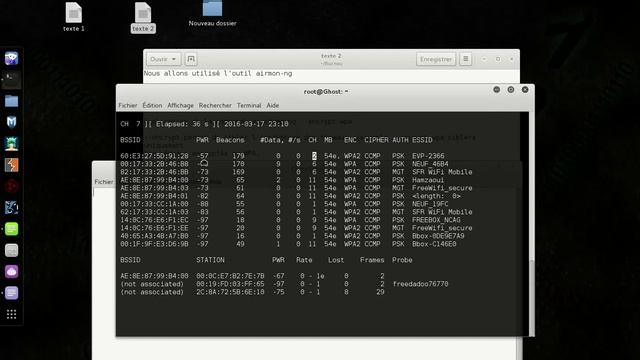Screen dimensions: 640x360
Task: Click texte 2 editor window title
Action: pos(331,56)
